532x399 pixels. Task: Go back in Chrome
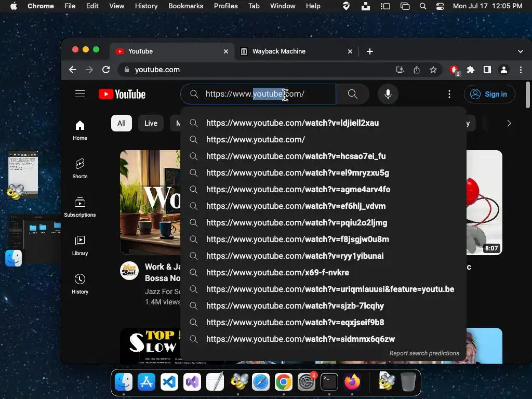pyautogui.click(x=73, y=70)
